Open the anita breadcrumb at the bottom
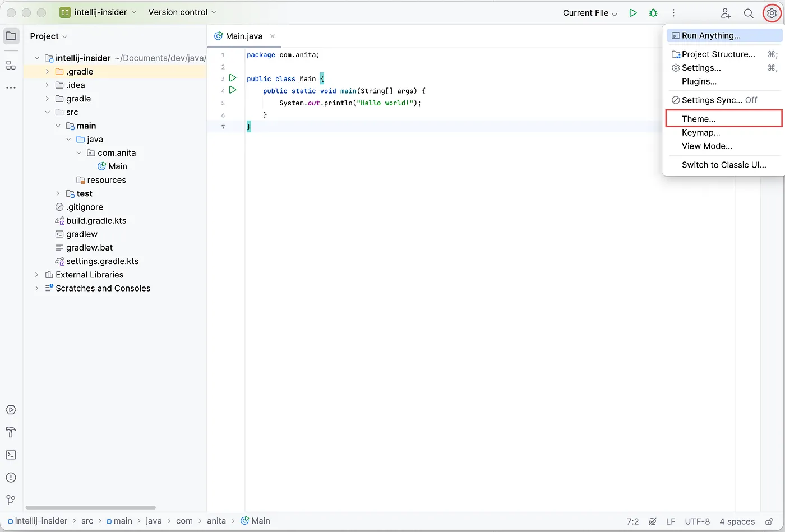 coord(216,521)
